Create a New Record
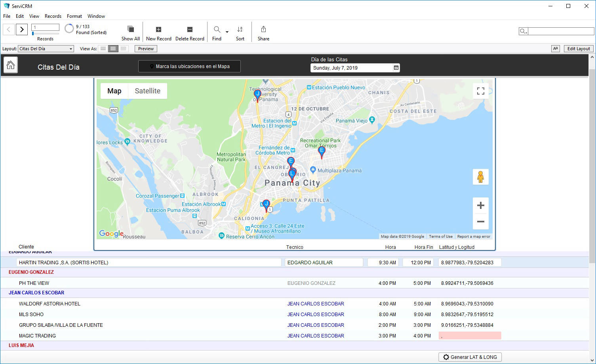The image size is (596, 364). tap(158, 30)
